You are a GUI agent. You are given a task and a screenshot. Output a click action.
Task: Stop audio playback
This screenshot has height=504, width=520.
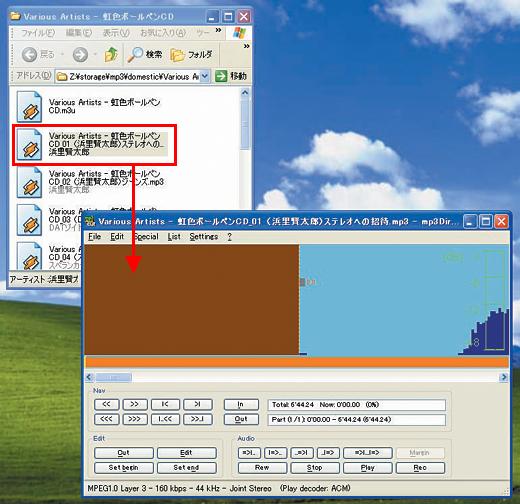point(315,468)
